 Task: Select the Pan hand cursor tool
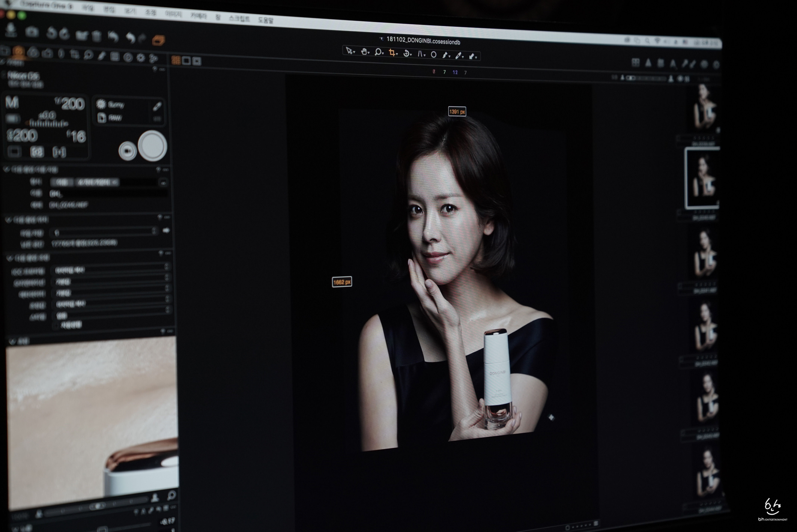[364, 52]
